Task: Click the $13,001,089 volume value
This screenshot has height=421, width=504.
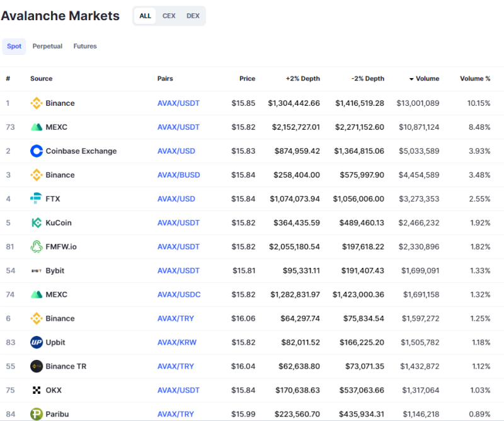Action: 418,103
